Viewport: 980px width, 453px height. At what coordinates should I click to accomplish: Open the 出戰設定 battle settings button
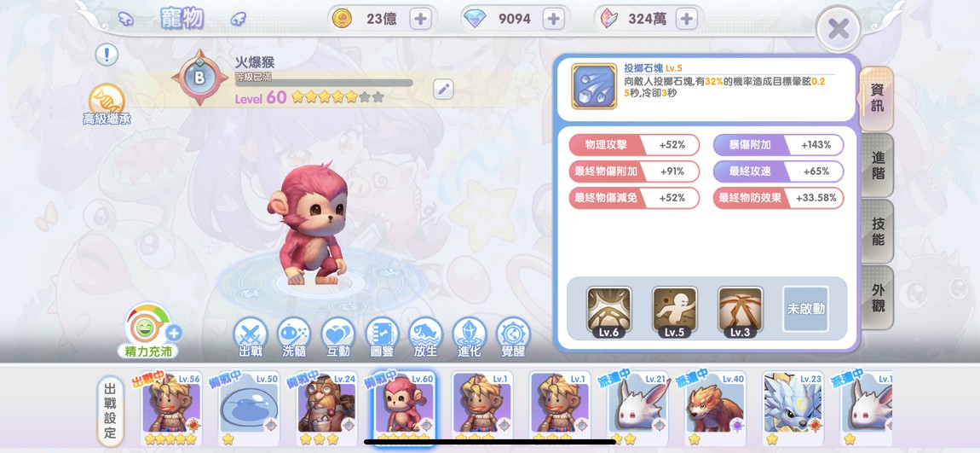(x=110, y=410)
